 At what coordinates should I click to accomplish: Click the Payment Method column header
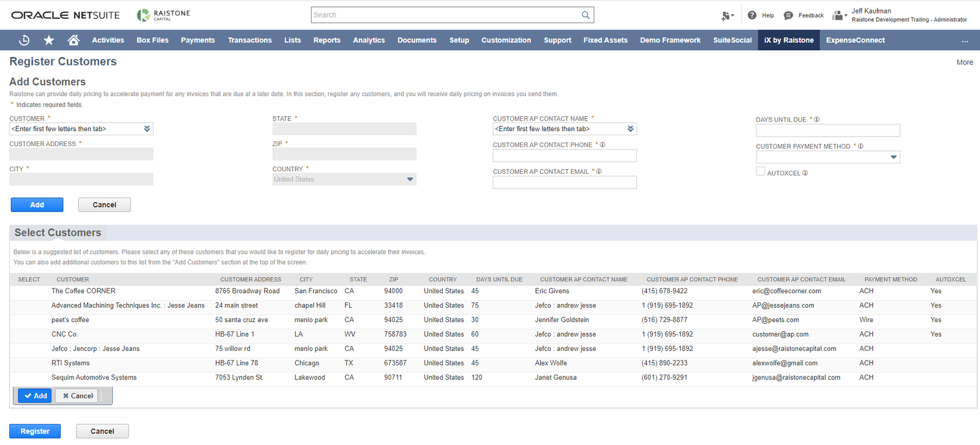click(x=891, y=280)
